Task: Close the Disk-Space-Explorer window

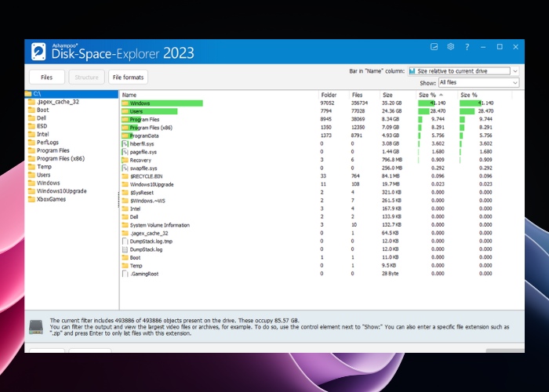Action: (x=516, y=47)
